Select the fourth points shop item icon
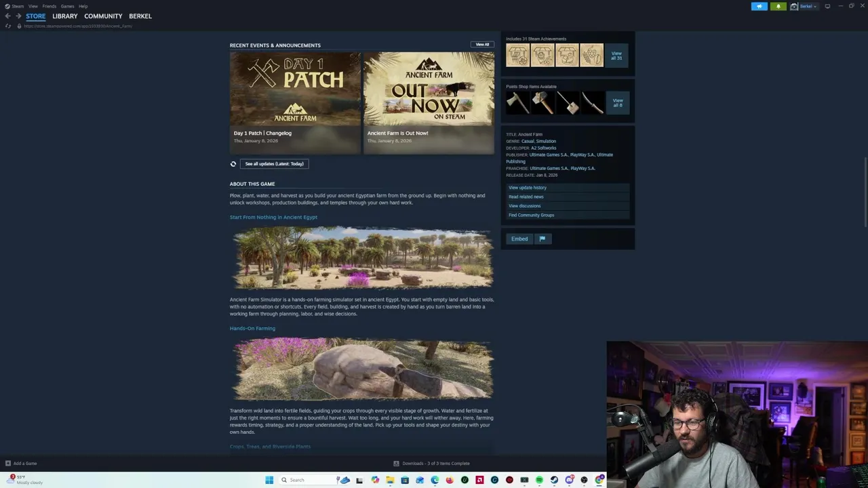Screen dimensions: 868x488 [591, 103]
